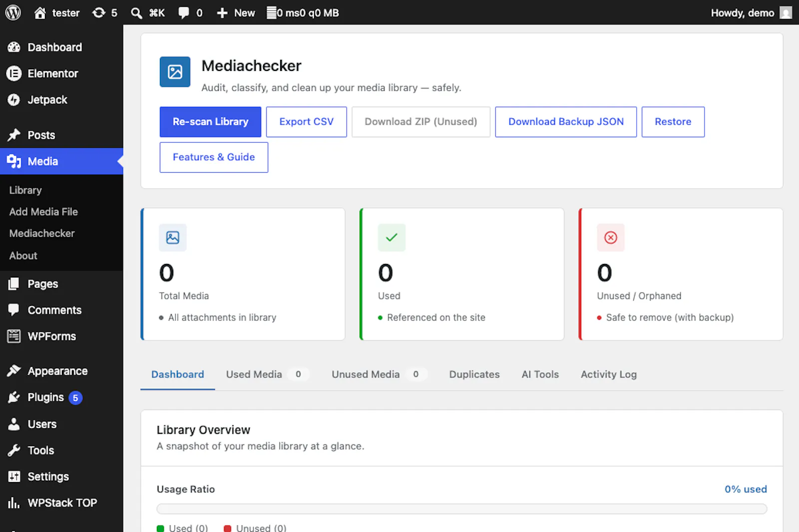
Task: Click the Posts pin icon
Action: click(14, 135)
